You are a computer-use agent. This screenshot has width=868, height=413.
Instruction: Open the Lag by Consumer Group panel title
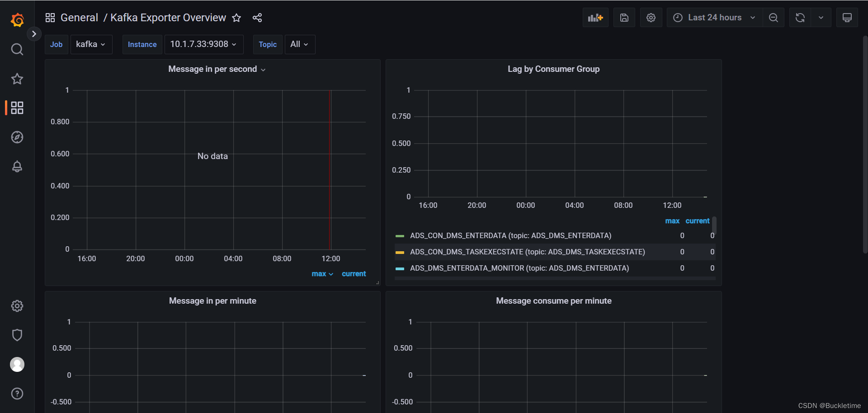[553, 69]
